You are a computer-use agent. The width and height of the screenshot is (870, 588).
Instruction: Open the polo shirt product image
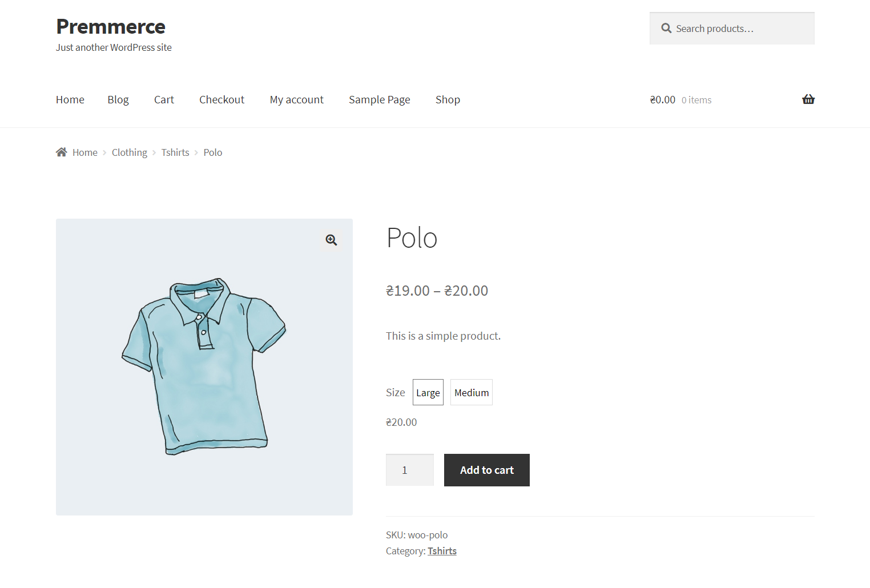coord(204,367)
